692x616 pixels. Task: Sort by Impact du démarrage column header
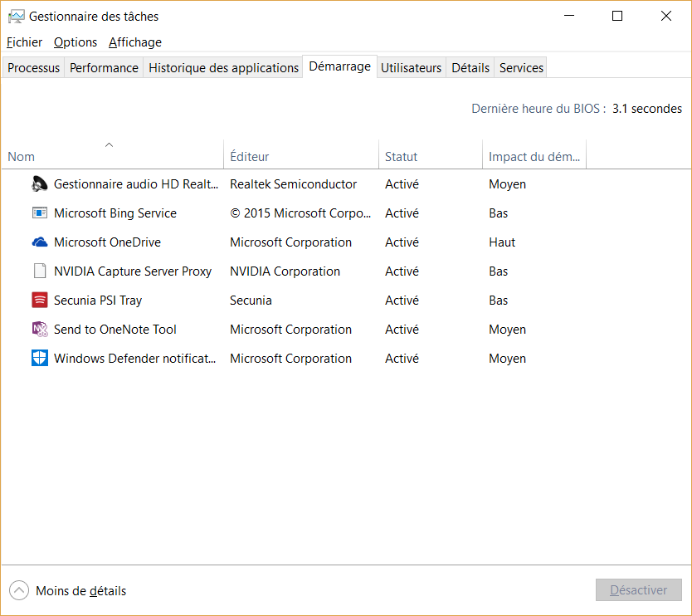click(x=534, y=154)
